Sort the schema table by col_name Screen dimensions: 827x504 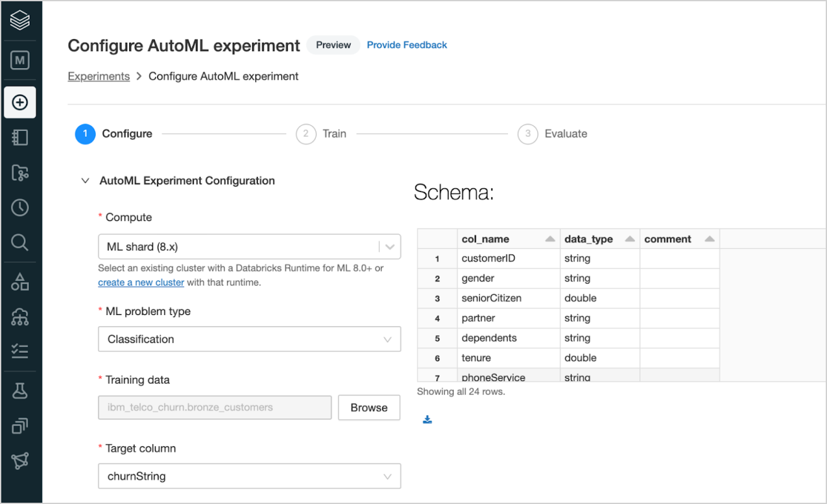[550, 239]
